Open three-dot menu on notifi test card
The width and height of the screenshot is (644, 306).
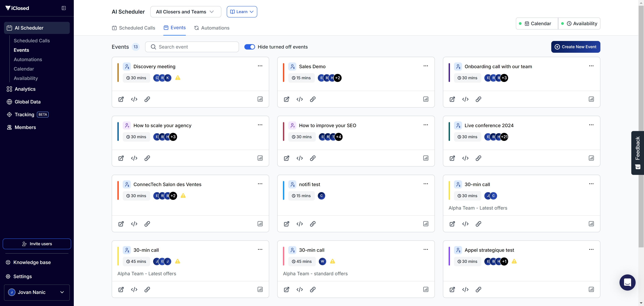425,184
